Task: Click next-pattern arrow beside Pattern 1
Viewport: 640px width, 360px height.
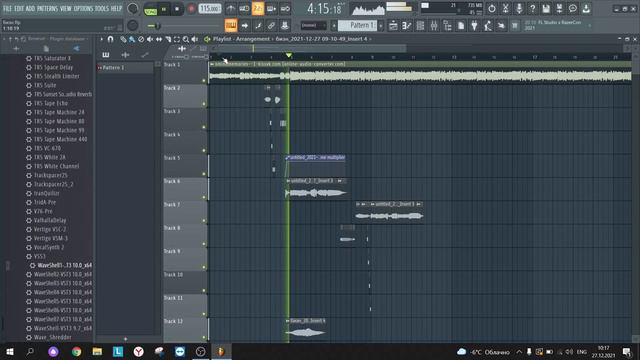Action: [x=381, y=26]
